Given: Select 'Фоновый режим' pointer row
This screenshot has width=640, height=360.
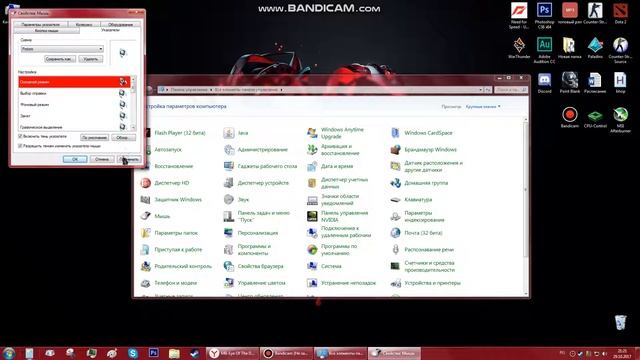Looking at the screenshot, I should point(74,105).
